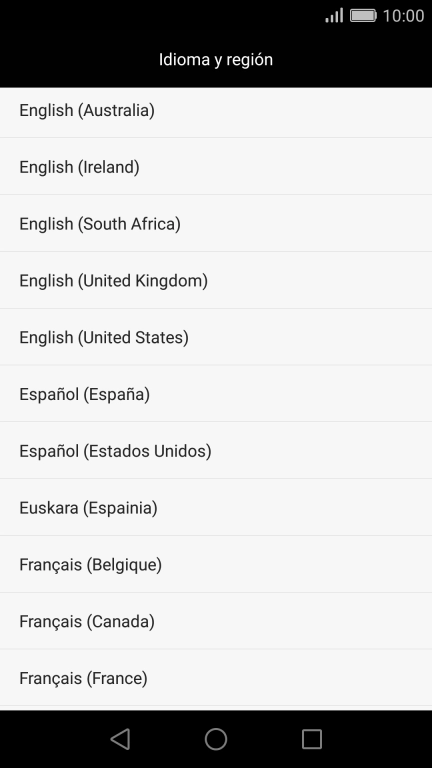This screenshot has width=432, height=768.
Task: Tap the Android back navigation icon
Action: coord(120,739)
